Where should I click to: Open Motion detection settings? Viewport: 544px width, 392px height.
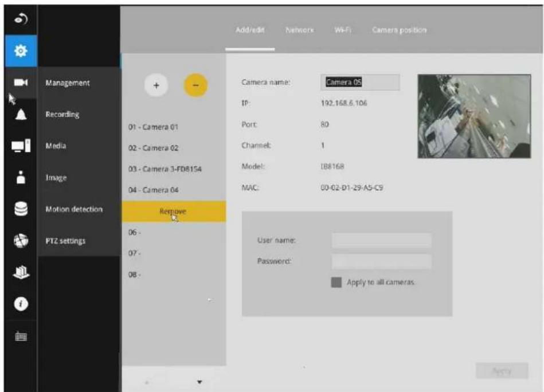click(74, 209)
